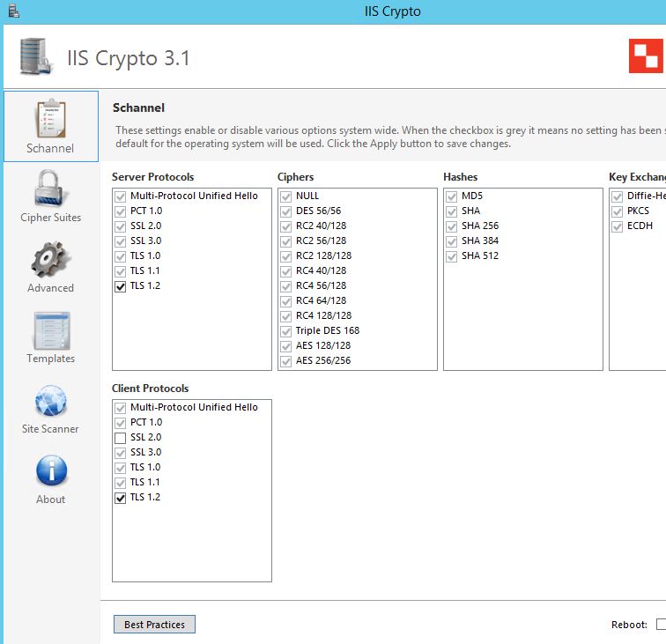Toggle the PKCS key exchange checkbox
The image size is (666, 644).
coord(618,211)
